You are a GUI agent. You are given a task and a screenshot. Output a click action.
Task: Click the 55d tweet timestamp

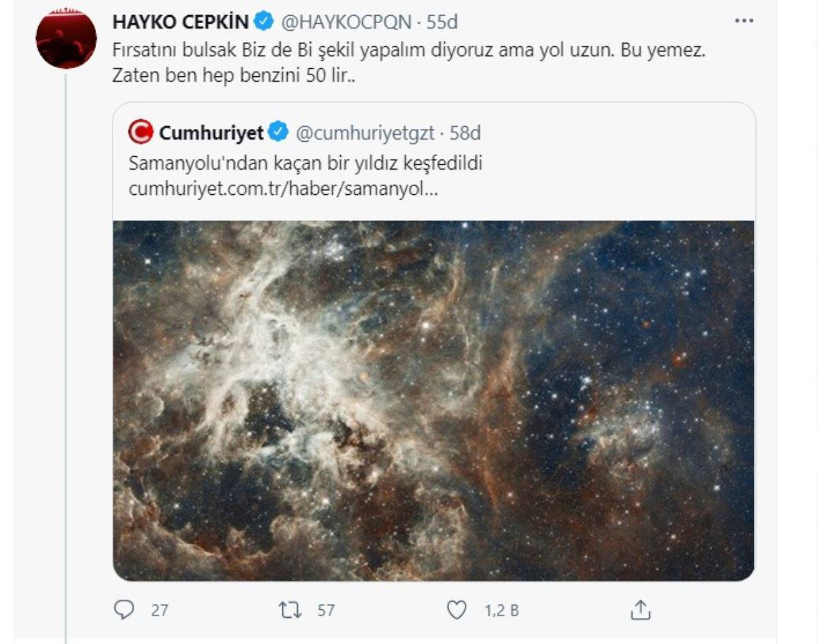coord(442,22)
